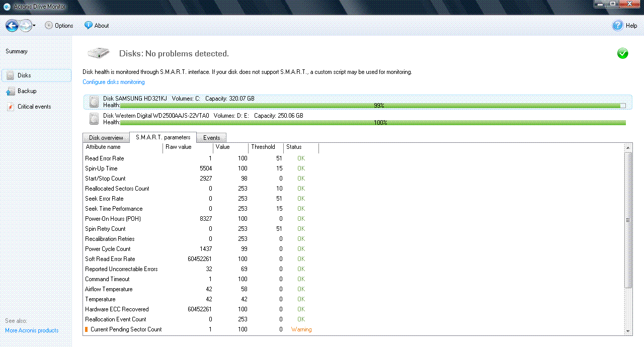This screenshot has height=347, width=644.
Task: Click the SAMSUNG disk 99% health bar
Action: tap(373, 106)
